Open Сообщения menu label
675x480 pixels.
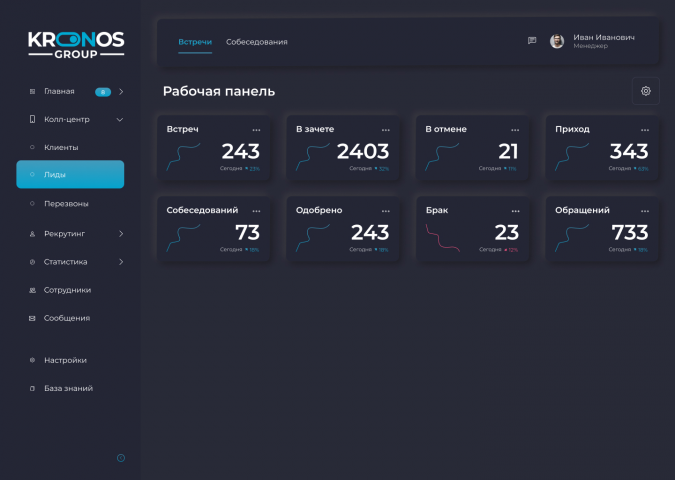[x=67, y=318]
